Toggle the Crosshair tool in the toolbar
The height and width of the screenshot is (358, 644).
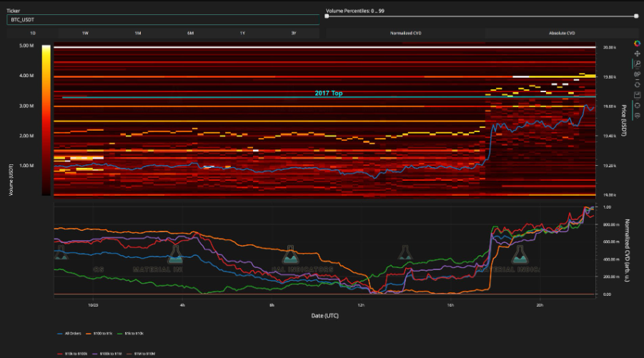637,106
